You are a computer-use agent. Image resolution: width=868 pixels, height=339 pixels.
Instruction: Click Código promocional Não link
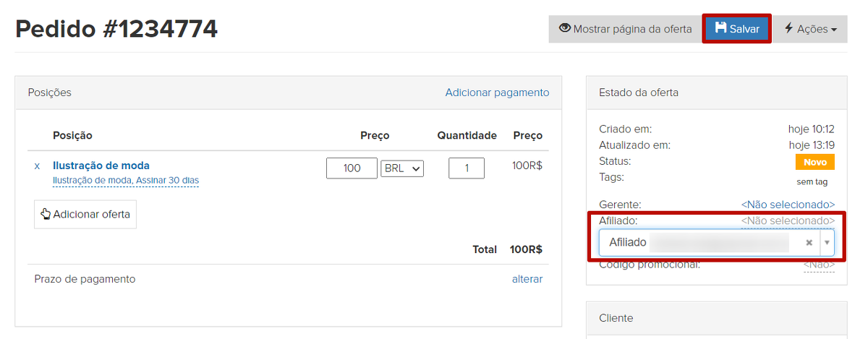click(819, 265)
